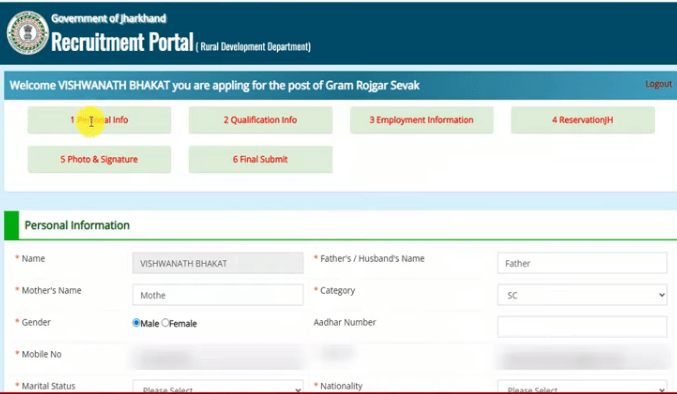Click the Aadhar Number input field
Image resolution: width=677 pixels, height=394 pixels.
coord(582,327)
